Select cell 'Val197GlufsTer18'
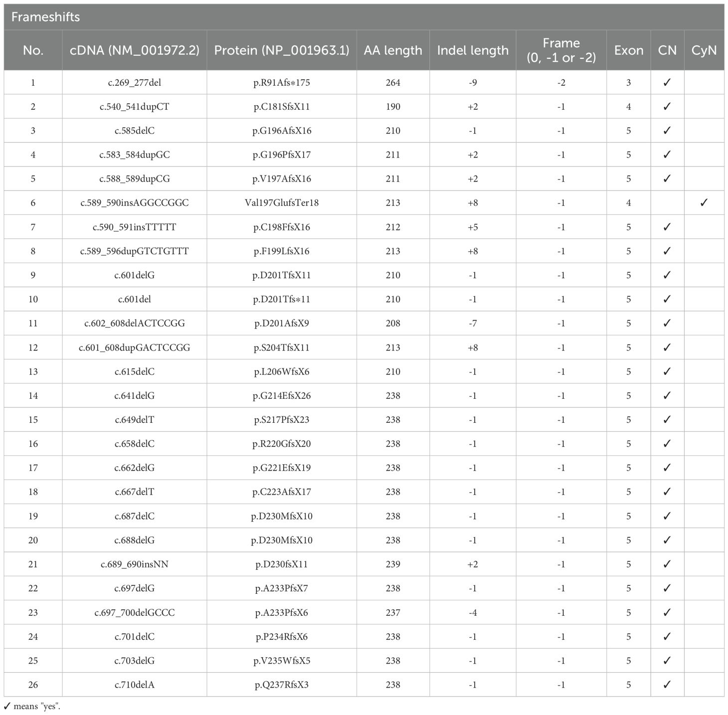The image size is (728, 715). click(x=282, y=203)
